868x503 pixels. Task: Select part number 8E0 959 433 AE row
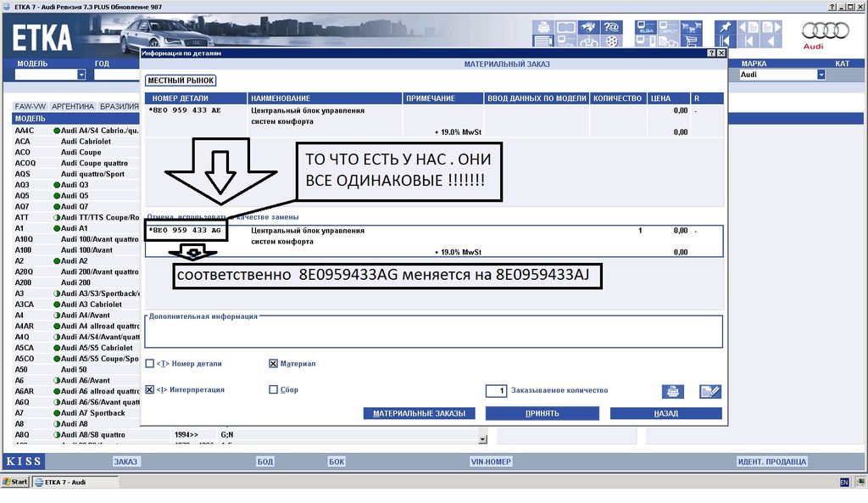pyautogui.click(x=434, y=120)
